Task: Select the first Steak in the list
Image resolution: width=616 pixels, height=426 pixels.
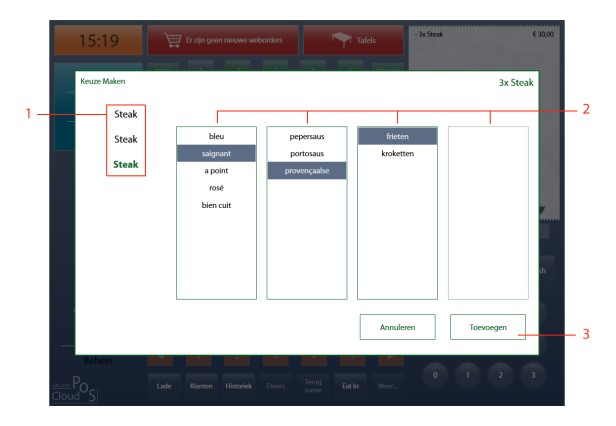Action: tap(125, 114)
